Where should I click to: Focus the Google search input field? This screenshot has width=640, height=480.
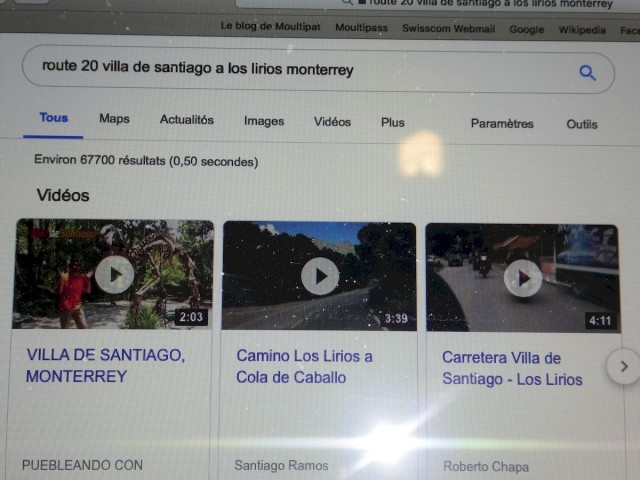click(x=318, y=69)
